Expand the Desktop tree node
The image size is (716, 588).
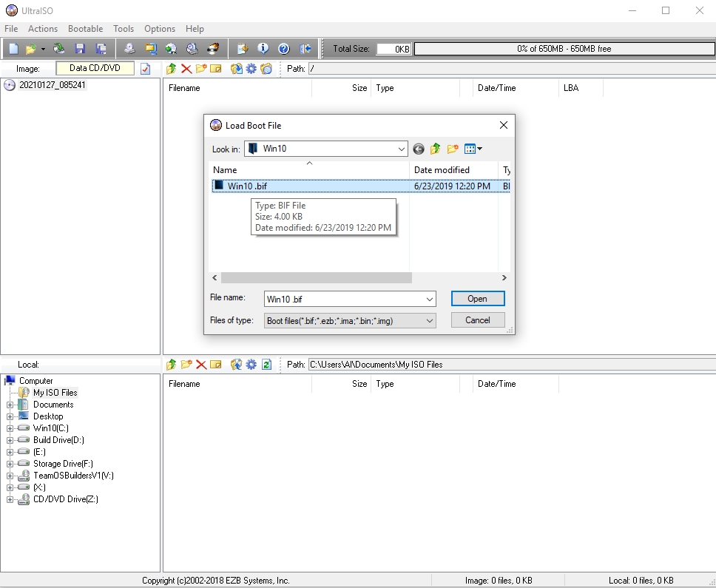tap(10, 417)
